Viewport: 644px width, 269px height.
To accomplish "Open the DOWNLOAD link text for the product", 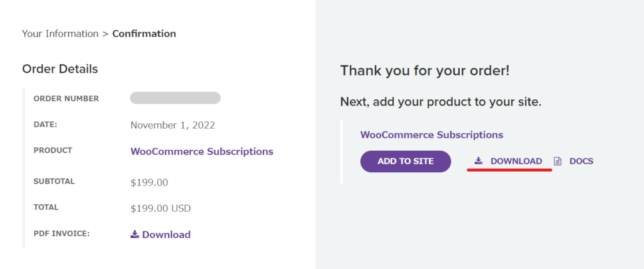I will click(x=516, y=161).
